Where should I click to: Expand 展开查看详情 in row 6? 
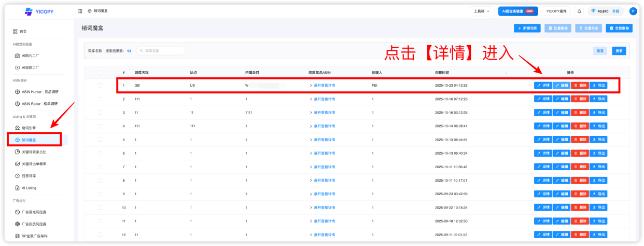coord(322,153)
